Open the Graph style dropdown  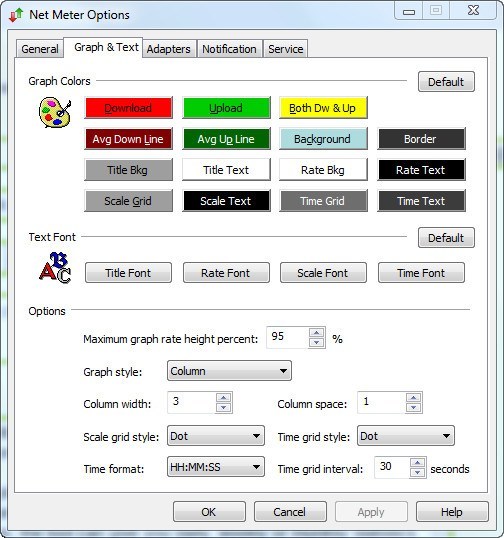point(229,371)
